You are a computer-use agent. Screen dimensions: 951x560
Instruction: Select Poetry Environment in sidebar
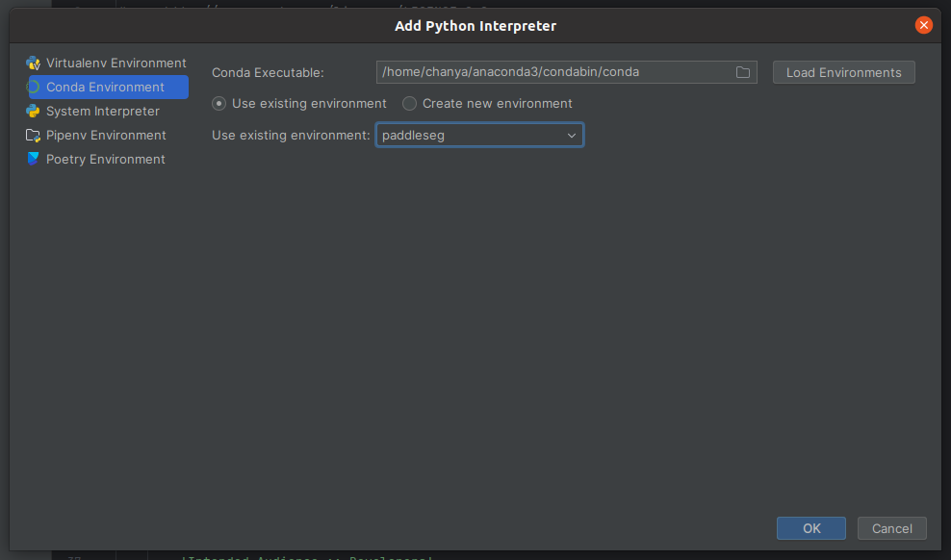click(x=106, y=159)
